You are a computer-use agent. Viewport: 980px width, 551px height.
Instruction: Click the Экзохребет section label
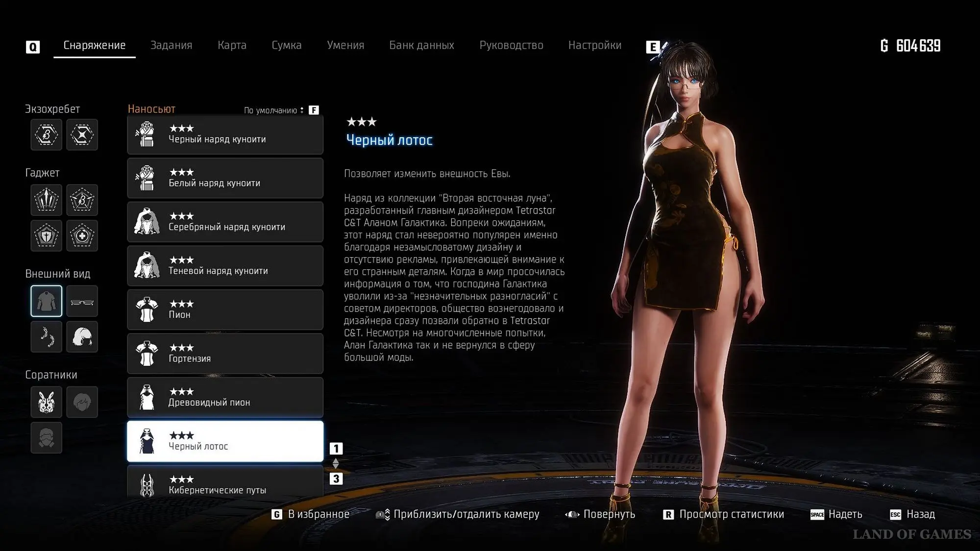coord(52,109)
